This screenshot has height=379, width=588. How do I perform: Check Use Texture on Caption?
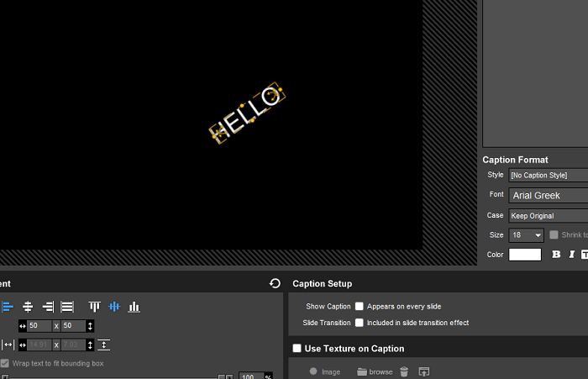pyautogui.click(x=297, y=348)
